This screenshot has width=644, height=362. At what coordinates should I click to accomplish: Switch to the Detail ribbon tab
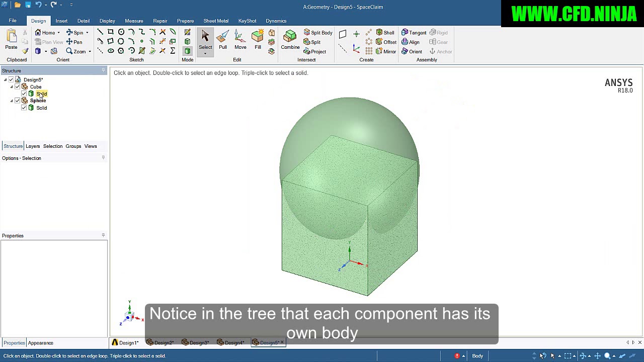pyautogui.click(x=84, y=21)
